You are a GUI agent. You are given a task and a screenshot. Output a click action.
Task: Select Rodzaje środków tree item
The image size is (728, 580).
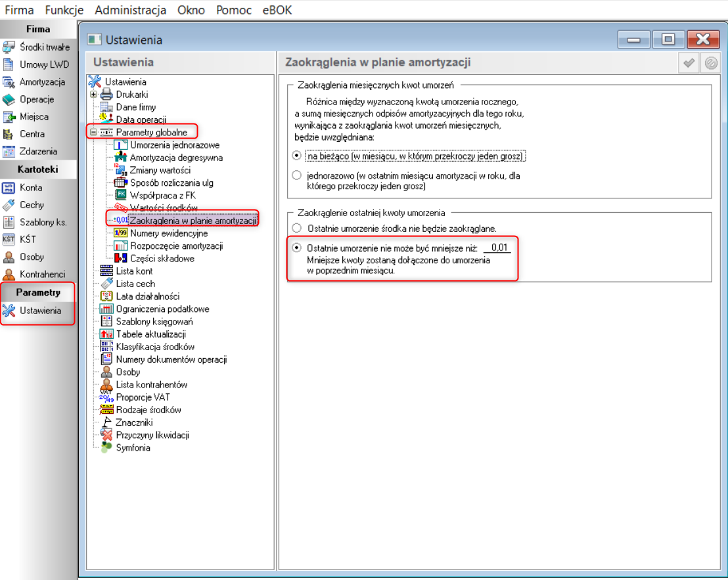pyautogui.click(x=148, y=410)
